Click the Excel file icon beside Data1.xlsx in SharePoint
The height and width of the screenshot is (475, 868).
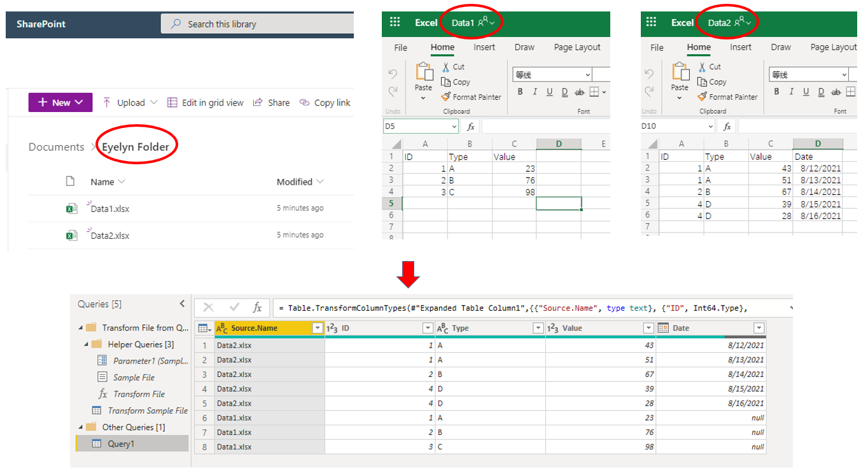(x=71, y=208)
